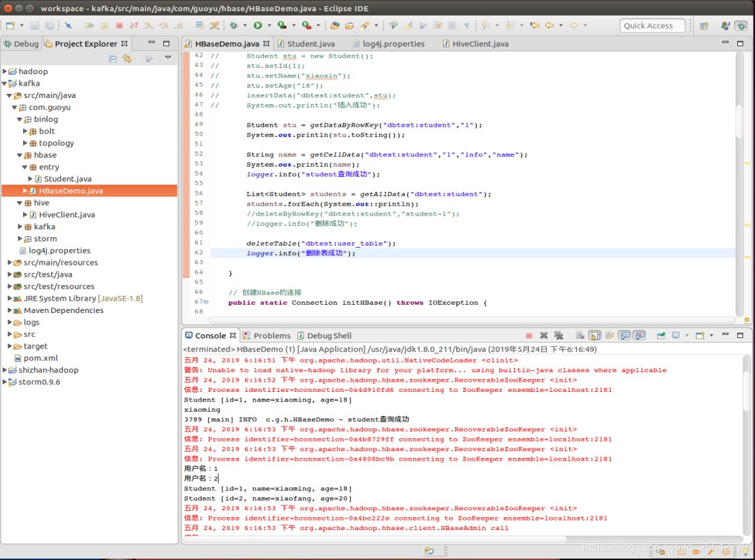The height and width of the screenshot is (560, 755).
Task: Click the Open Type icon
Action: point(335,25)
